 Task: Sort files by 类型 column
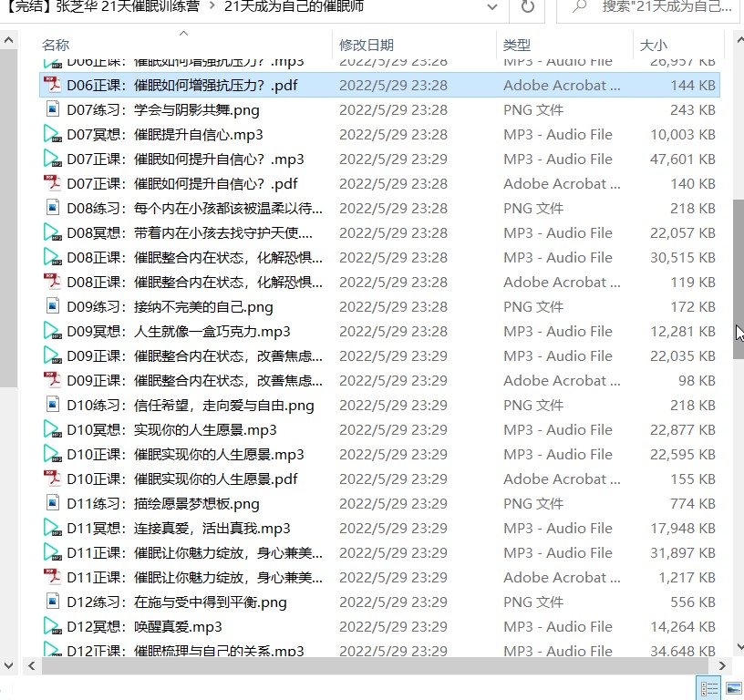pyautogui.click(x=517, y=45)
